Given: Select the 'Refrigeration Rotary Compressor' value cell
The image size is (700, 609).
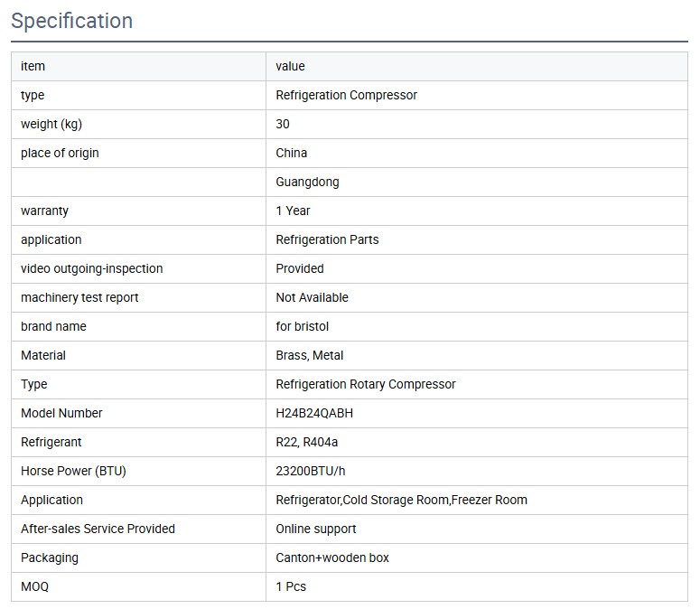Looking at the screenshot, I should click(x=365, y=384).
